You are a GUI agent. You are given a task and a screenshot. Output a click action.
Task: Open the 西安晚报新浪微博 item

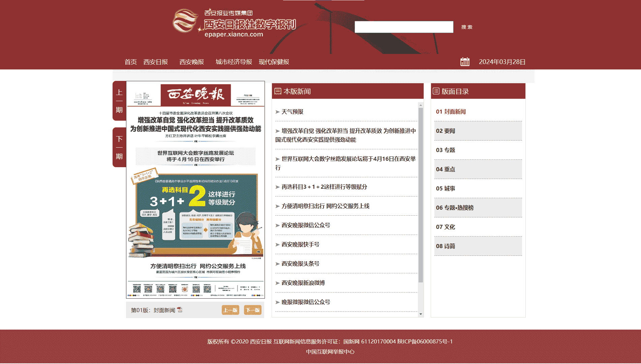point(303,283)
